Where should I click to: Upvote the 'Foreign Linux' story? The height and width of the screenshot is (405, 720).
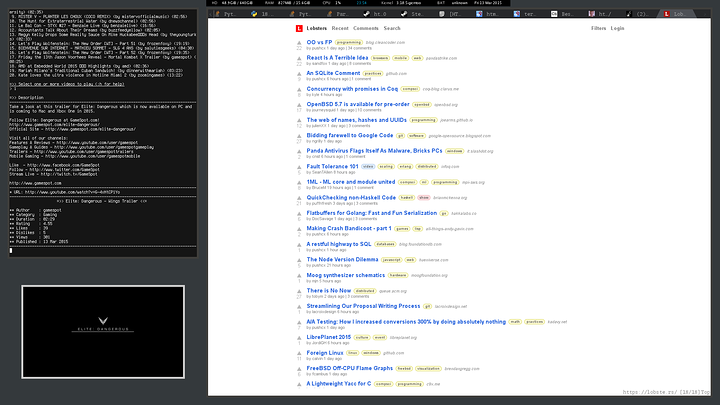coord(299,352)
